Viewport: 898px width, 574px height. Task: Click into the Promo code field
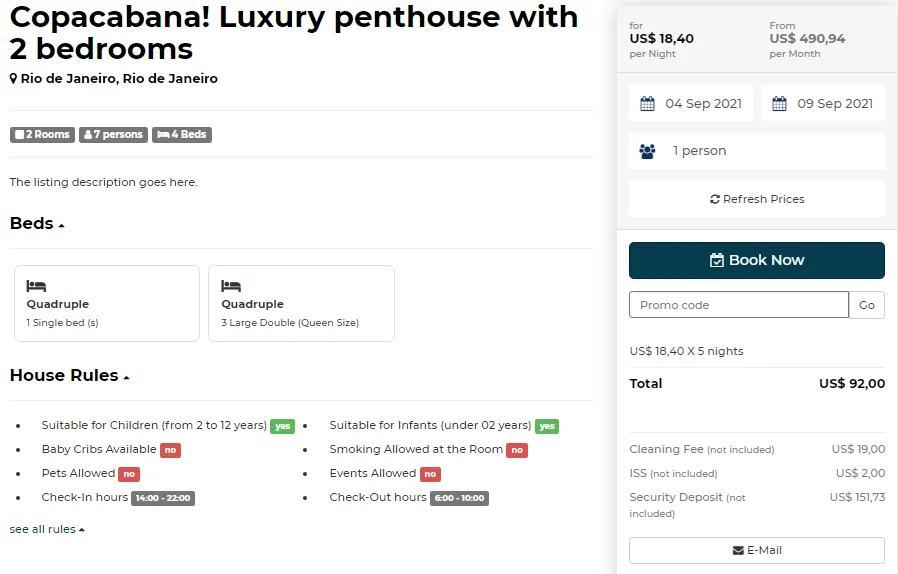pyautogui.click(x=738, y=305)
